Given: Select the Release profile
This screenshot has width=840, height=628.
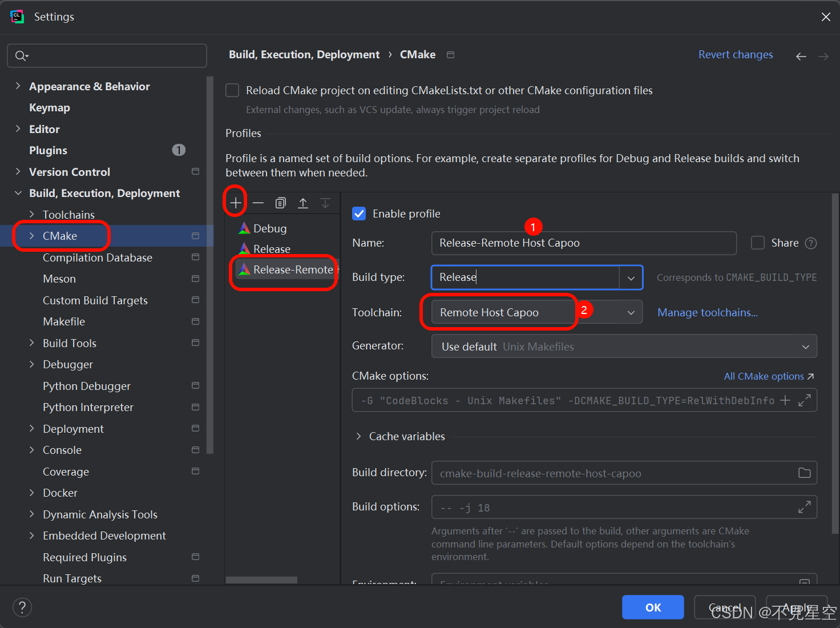Looking at the screenshot, I should [272, 249].
